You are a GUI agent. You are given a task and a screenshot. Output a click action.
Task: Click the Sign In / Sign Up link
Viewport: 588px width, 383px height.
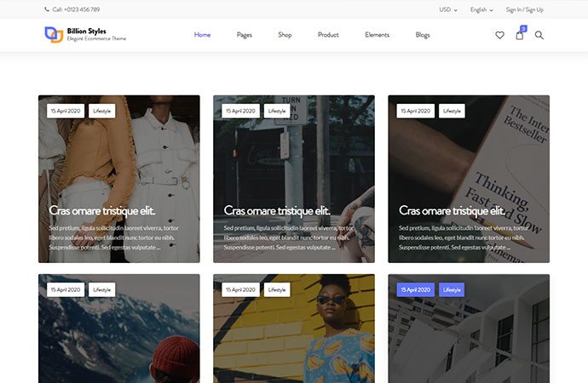coord(524,9)
